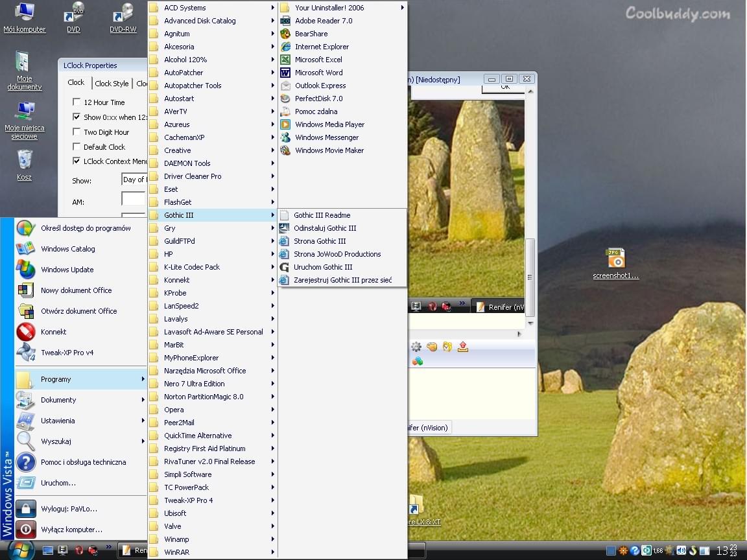Launch Windows Messenger from the menu
The width and height of the screenshot is (747, 560).
tap(327, 137)
